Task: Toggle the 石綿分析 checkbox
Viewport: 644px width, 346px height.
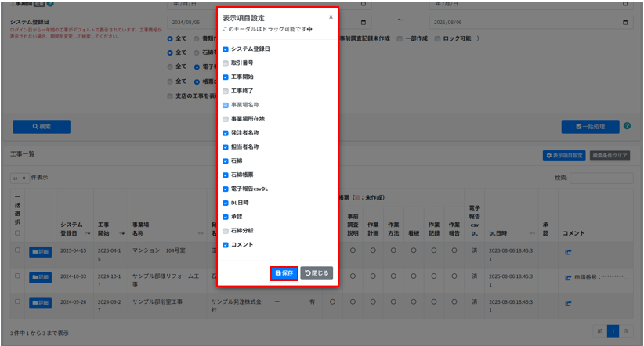Action: coord(226,230)
